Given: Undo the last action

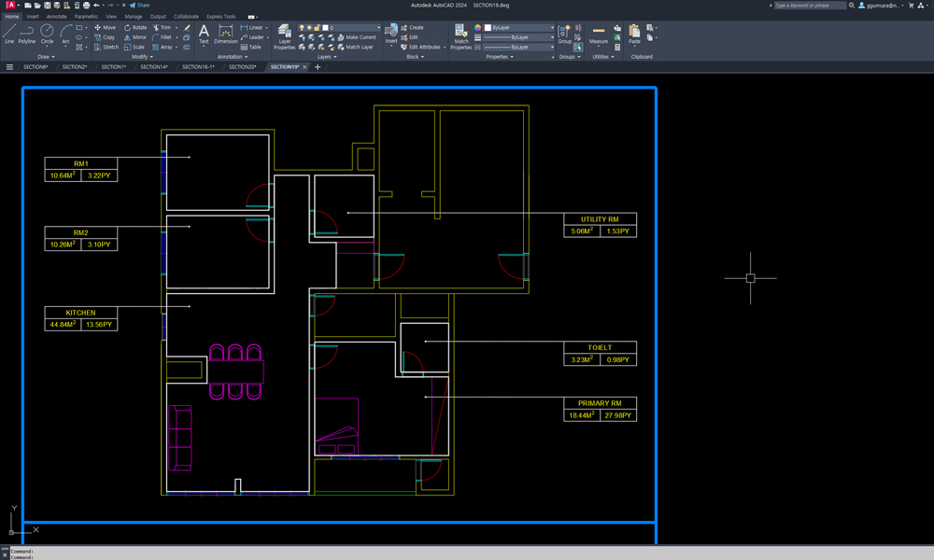Looking at the screenshot, I should (x=96, y=6).
